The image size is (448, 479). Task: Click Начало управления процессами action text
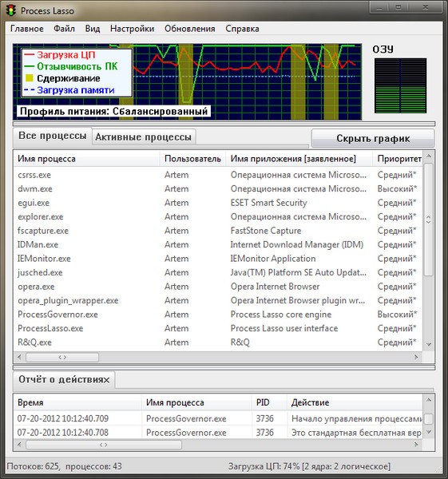pos(357,419)
